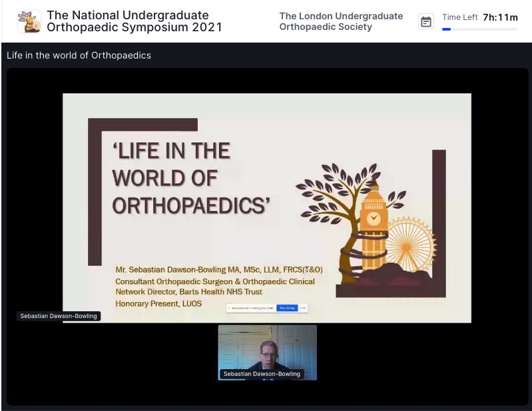This screenshot has width=532, height=411.
Task: Click the 7h:11m remaining time text
Action: tap(501, 17)
